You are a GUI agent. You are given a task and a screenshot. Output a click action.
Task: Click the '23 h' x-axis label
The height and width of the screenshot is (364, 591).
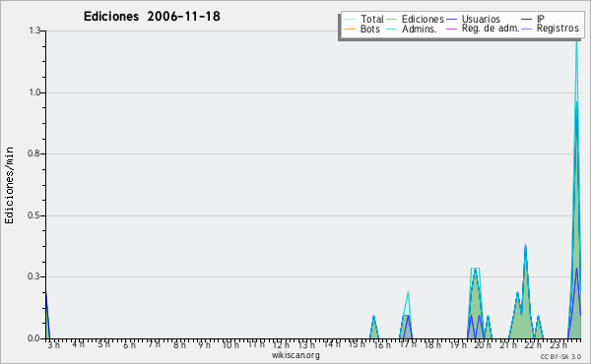pos(558,345)
